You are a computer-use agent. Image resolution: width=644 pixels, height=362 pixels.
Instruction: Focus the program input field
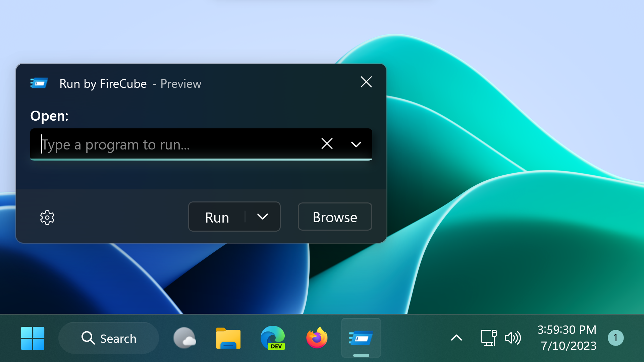pos(168,144)
